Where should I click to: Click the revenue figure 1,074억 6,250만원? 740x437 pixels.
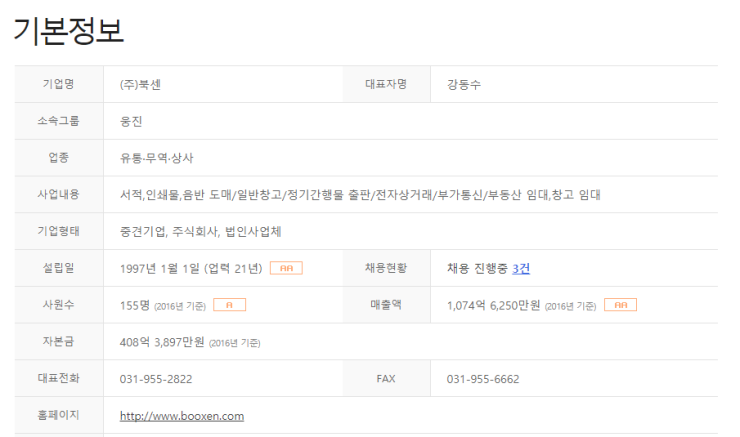click(493, 305)
